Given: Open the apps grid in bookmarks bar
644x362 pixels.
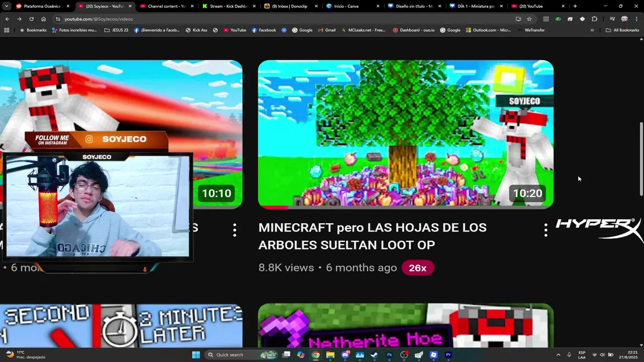Looking at the screenshot, I should click(7, 30).
